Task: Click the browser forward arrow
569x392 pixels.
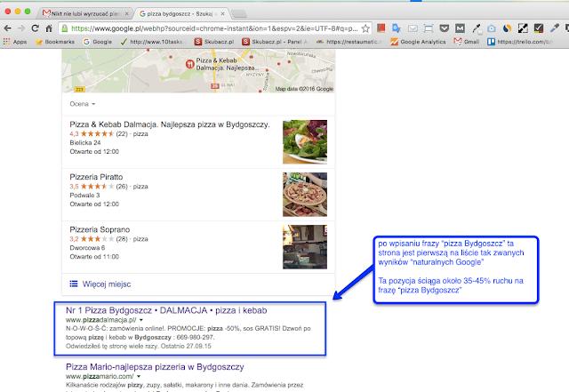Action: coord(21,28)
